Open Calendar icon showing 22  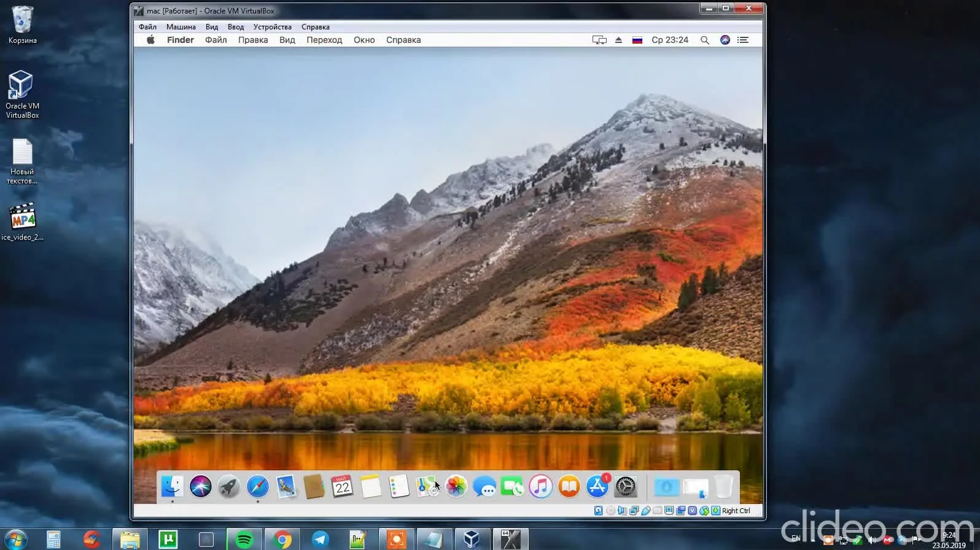click(x=342, y=487)
